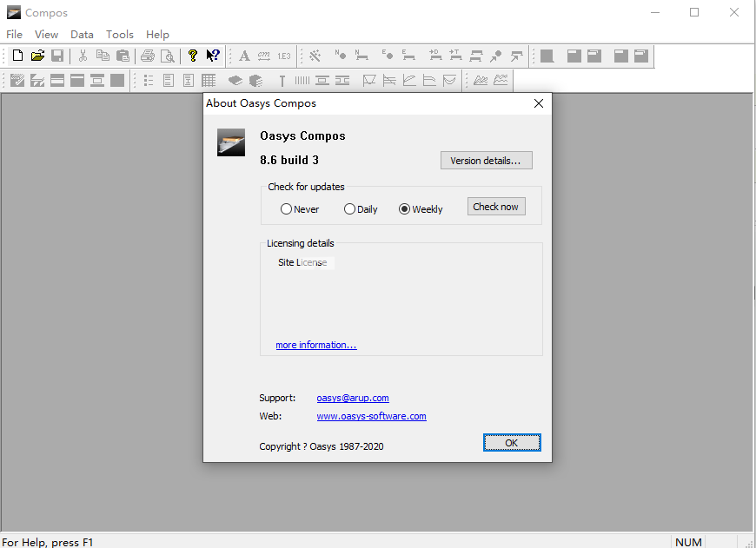Image resolution: width=756 pixels, height=548 pixels.
Task: Click the T-shaped section icon
Action: coord(282,81)
